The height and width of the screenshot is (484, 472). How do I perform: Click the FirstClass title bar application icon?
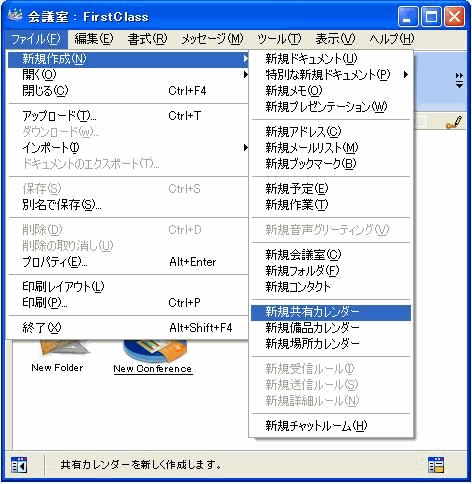(14, 15)
